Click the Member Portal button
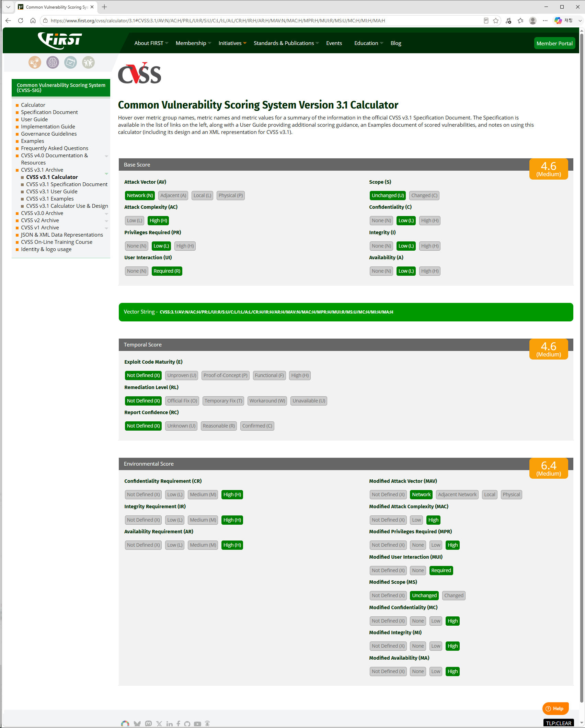Viewport: 585px width, 728px height. coord(554,43)
